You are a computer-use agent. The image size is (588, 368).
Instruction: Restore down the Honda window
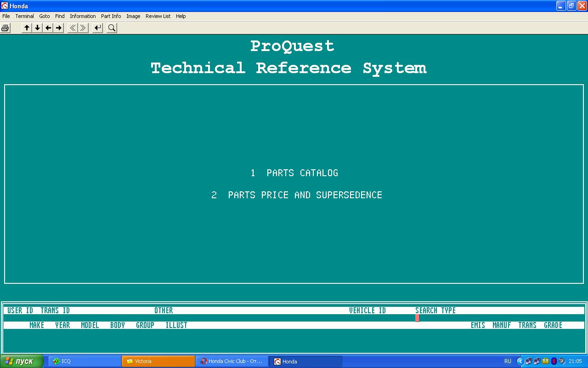(571, 6)
